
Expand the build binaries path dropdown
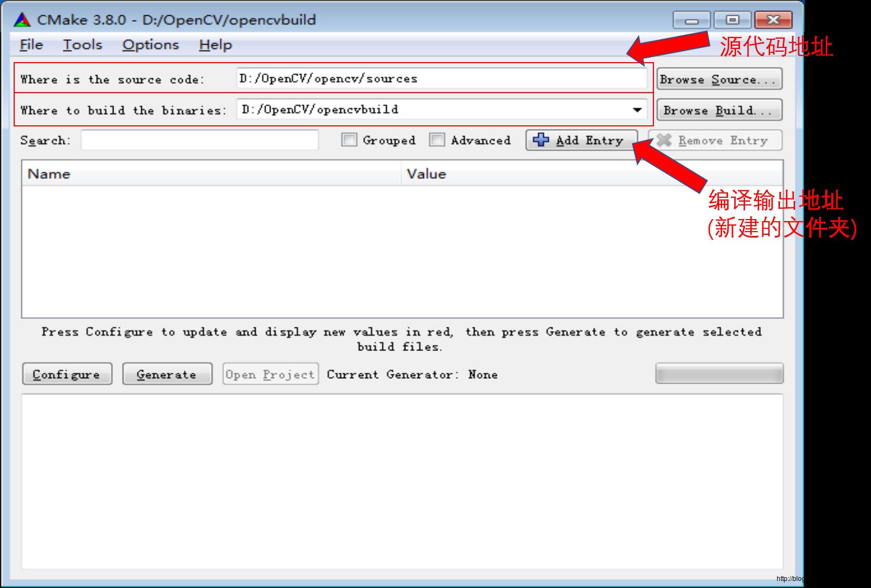tap(637, 110)
